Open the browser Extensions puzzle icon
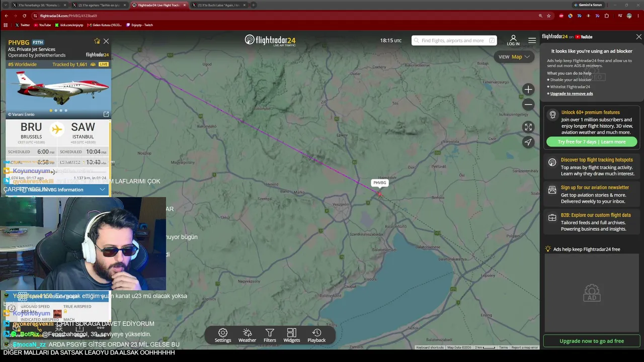The height and width of the screenshot is (362, 644). (606, 16)
